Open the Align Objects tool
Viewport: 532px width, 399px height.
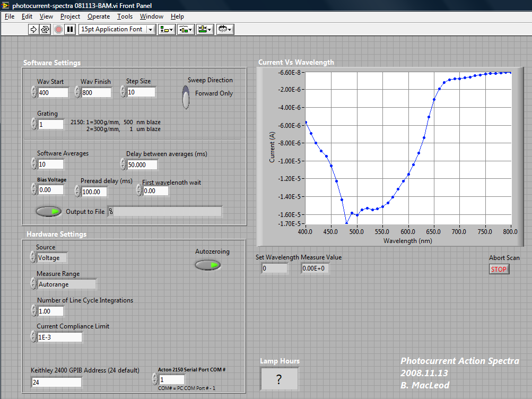pos(167,30)
